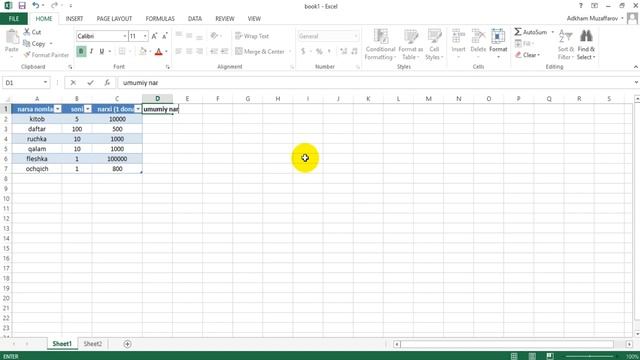Image resolution: width=640 pixels, height=360 pixels.
Task: Switch to the FORMULAS tab
Action: 160,19
